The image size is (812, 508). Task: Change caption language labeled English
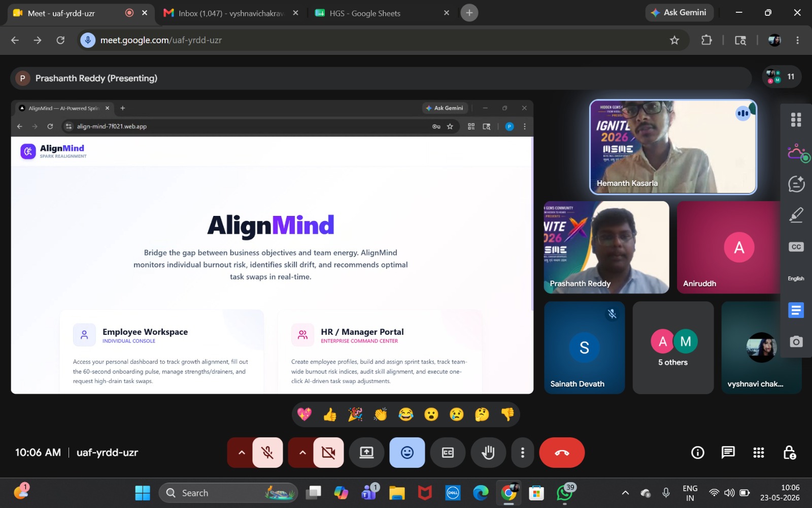(x=796, y=278)
